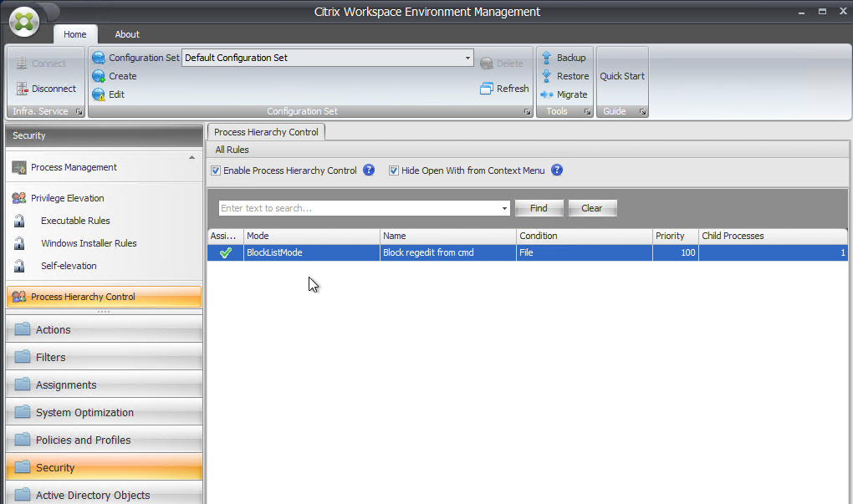This screenshot has width=853, height=504.
Task: Open Self-elevation in the sidebar
Action: click(x=69, y=266)
